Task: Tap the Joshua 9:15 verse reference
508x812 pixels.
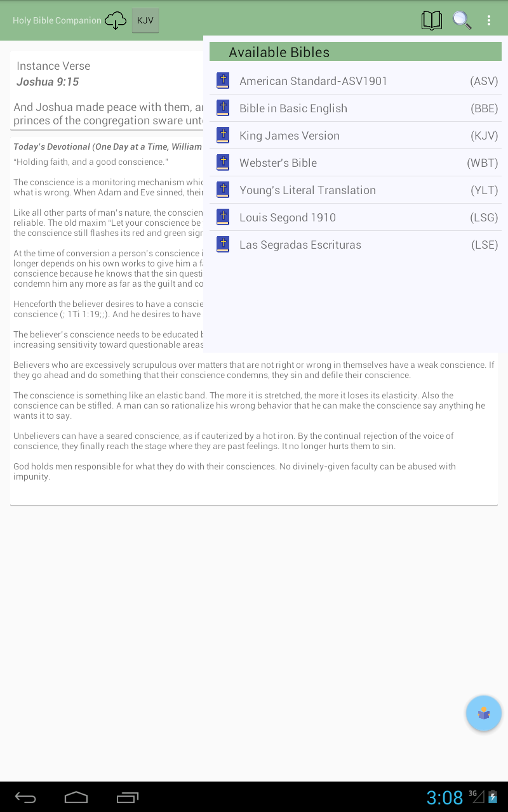Action: point(48,82)
